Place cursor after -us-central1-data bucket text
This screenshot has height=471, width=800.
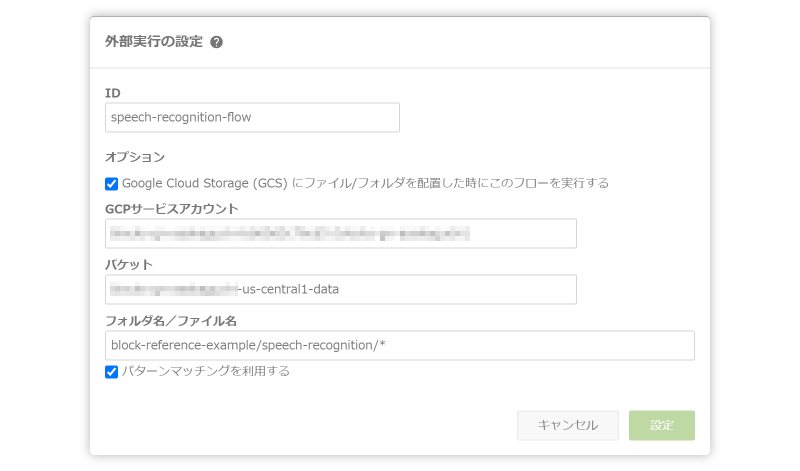[x=340, y=289]
